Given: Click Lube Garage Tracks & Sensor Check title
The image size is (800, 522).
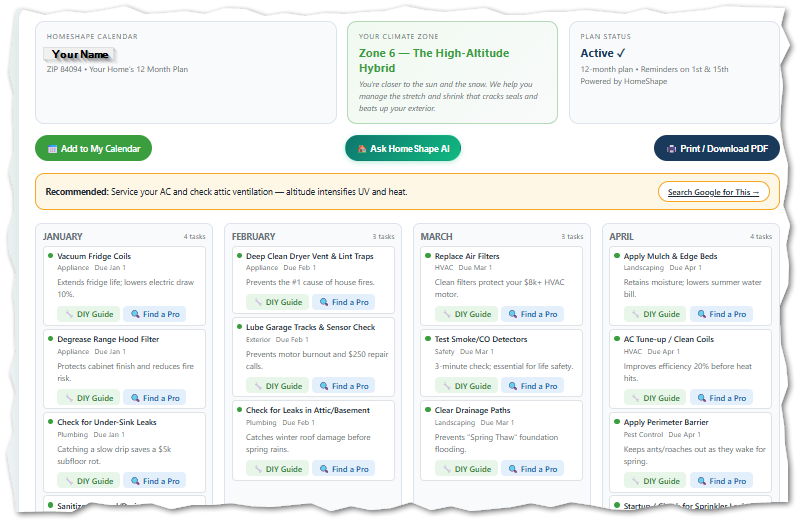Looking at the screenshot, I should click(x=310, y=327).
